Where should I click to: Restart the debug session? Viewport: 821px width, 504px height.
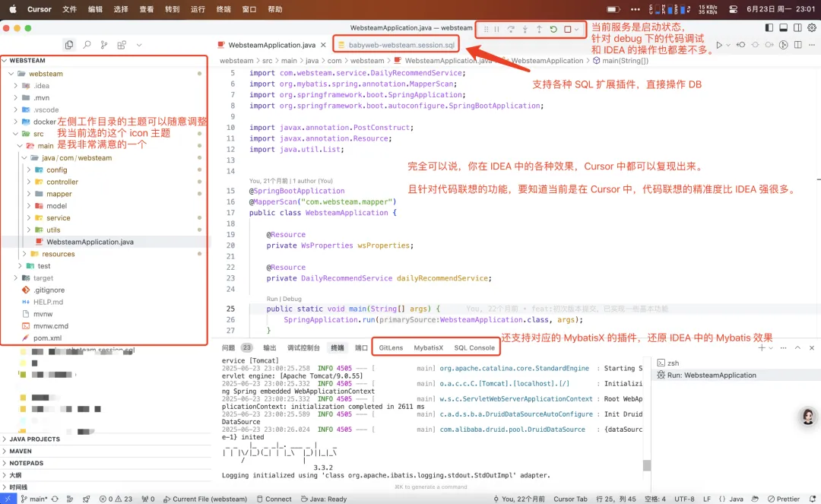coord(553,29)
